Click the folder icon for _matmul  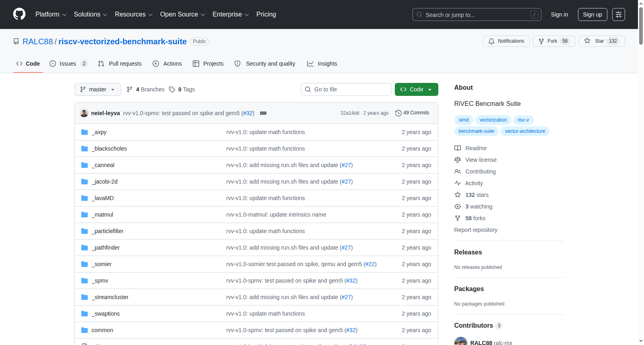(85, 215)
